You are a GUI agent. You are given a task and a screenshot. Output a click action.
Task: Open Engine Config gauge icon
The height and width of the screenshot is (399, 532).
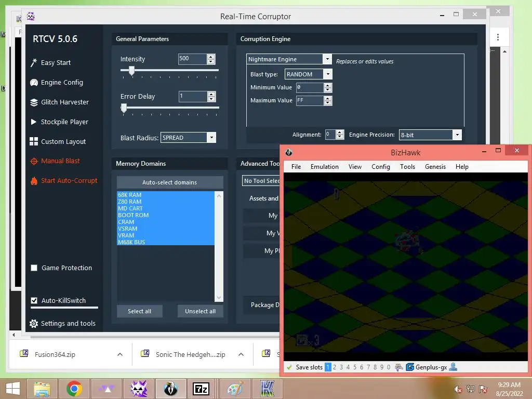(34, 83)
